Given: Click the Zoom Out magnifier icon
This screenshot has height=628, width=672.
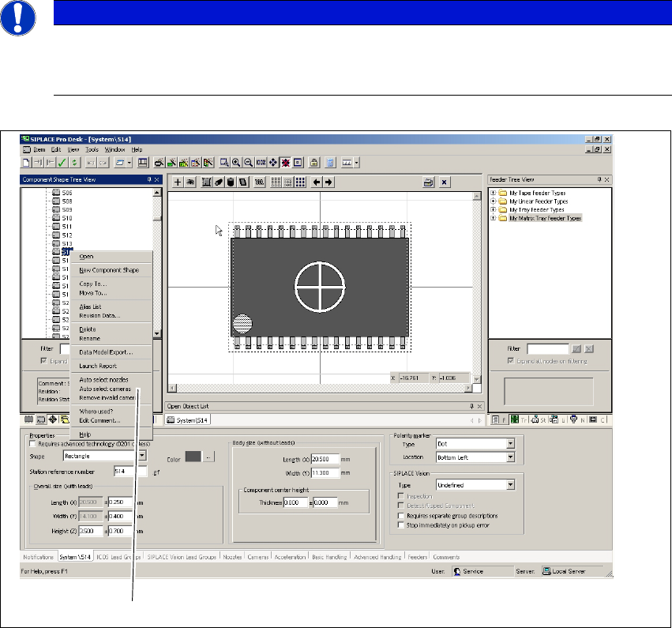Looking at the screenshot, I should click(248, 163).
